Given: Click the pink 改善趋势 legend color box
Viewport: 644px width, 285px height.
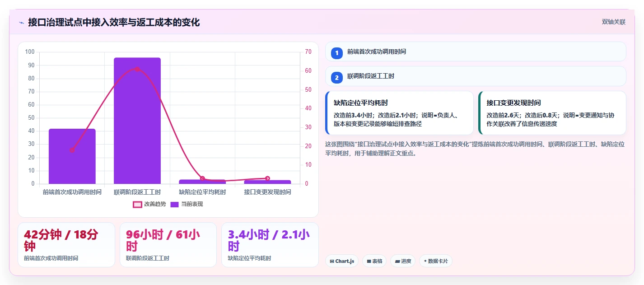Looking at the screenshot, I should pos(137,204).
